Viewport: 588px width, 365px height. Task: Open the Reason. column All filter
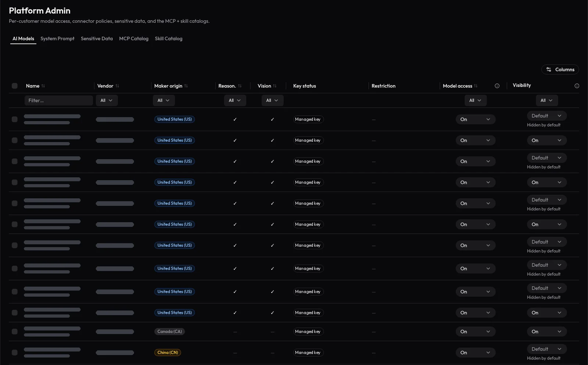coord(235,100)
